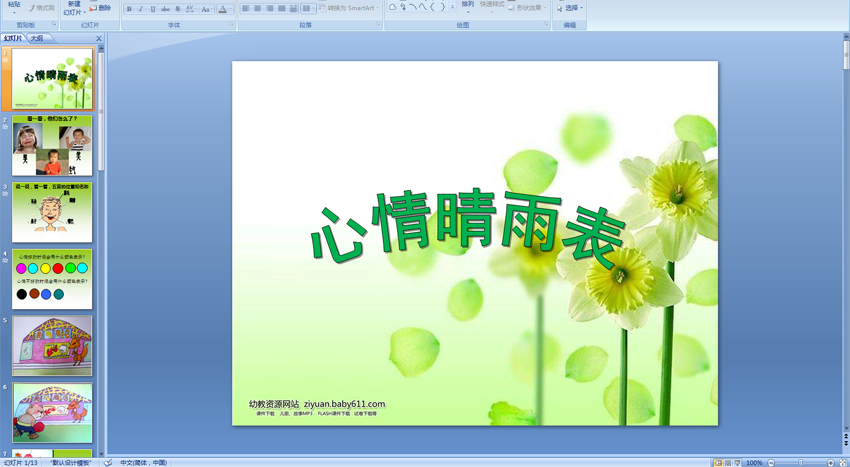Screen dimensions: 850x467
Task: Select slide 6 thumbnail with bear drawing
Action: 52,413
